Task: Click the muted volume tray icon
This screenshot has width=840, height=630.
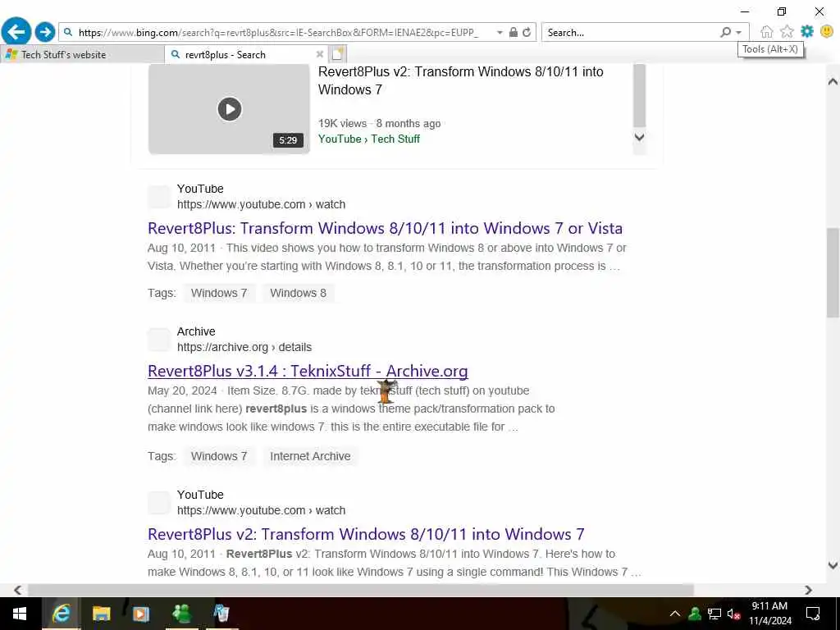Action: click(733, 614)
